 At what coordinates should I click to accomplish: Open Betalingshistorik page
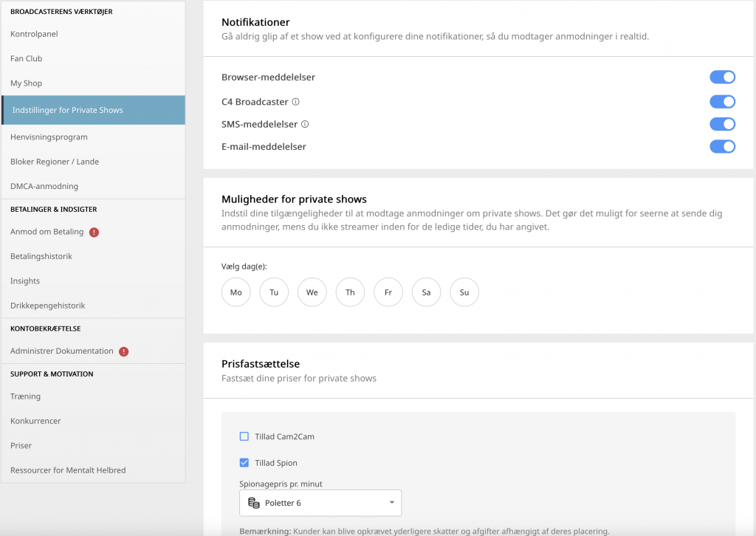pyautogui.click(x=41, y=256)
